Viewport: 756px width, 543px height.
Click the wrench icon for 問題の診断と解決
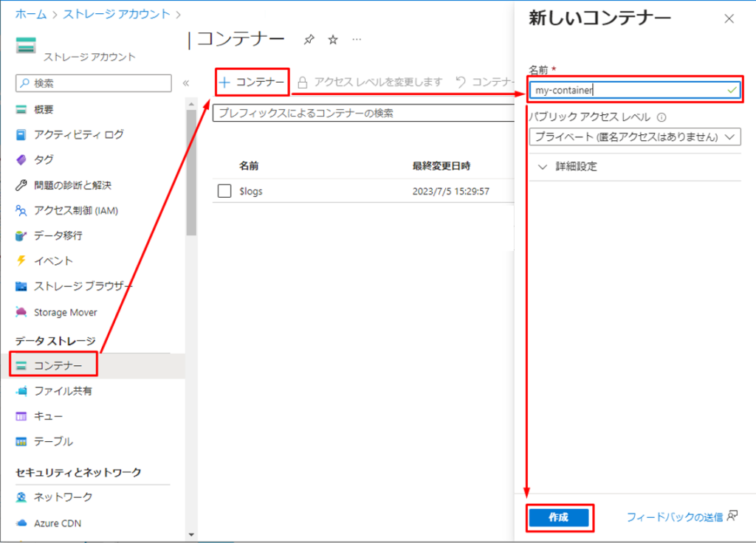pyautogui.click(x=21, y=185)
